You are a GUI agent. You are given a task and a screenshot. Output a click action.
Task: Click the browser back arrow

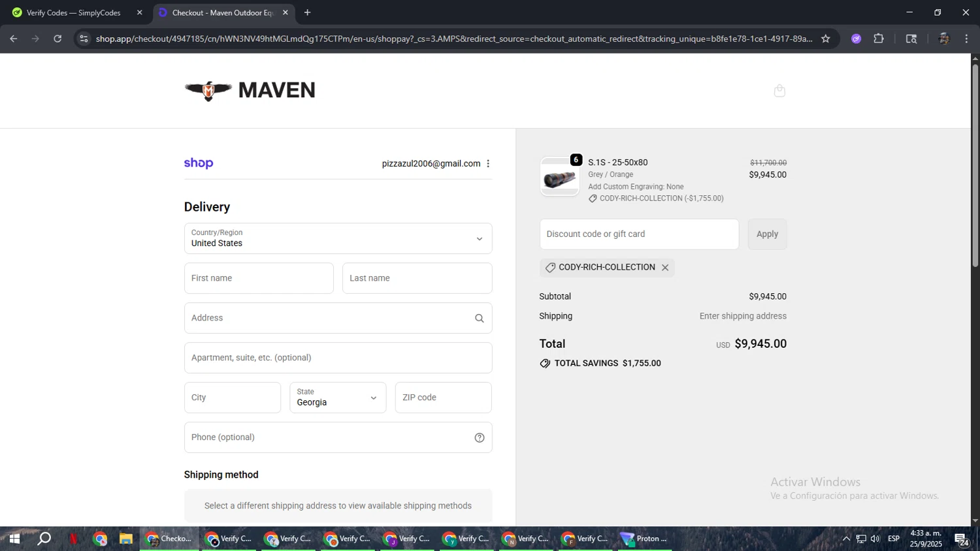13,39
